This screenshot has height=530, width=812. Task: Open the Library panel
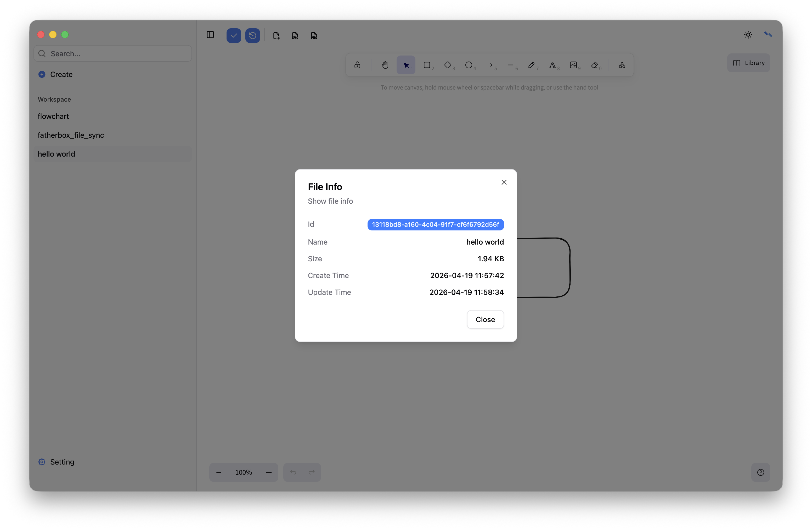pyautogui.click(x=748, y=63)
